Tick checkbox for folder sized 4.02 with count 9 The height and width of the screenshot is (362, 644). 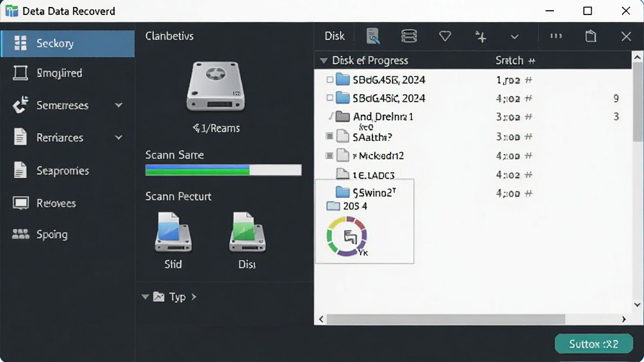[x=330, y=98]
